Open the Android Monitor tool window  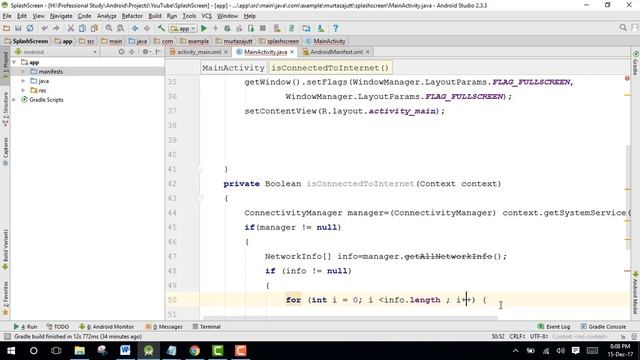pyautogui.click(x=106, y=327)
